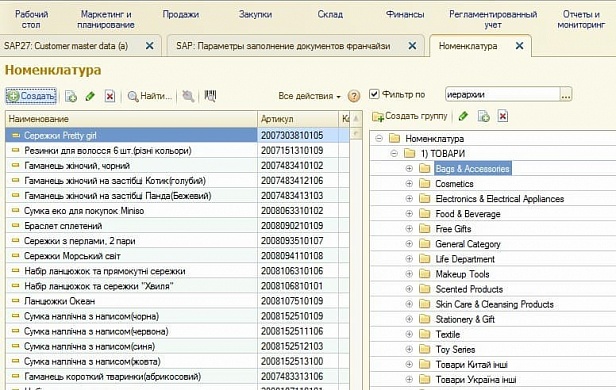Click the barcode search icon
Image resolution: width=616 pixels, height=390 pixels.
(x=211, y=96)
